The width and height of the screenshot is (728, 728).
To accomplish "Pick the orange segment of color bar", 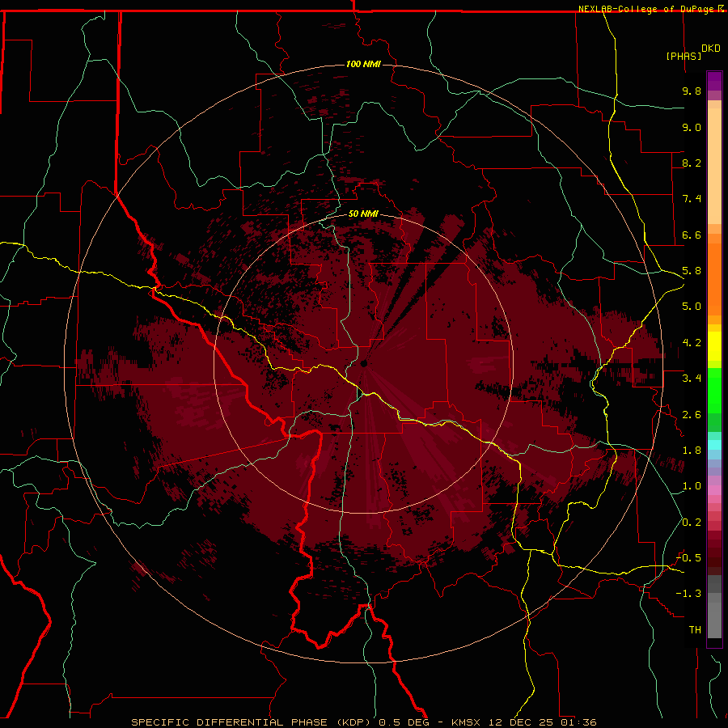I will click(x=714, y=280).
